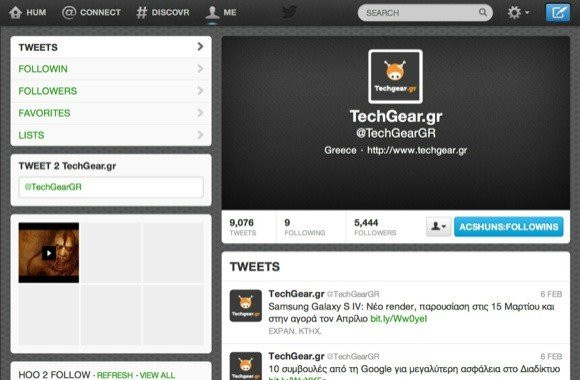Viewport: 580px width, 380px height.
Task: Focus the @TechGearGR tweet input field
Action: (x=111, y=187)
